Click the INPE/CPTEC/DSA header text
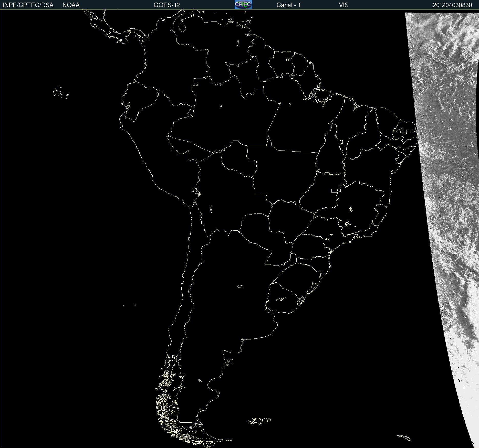The image size is (479, 448). (28, 5)
